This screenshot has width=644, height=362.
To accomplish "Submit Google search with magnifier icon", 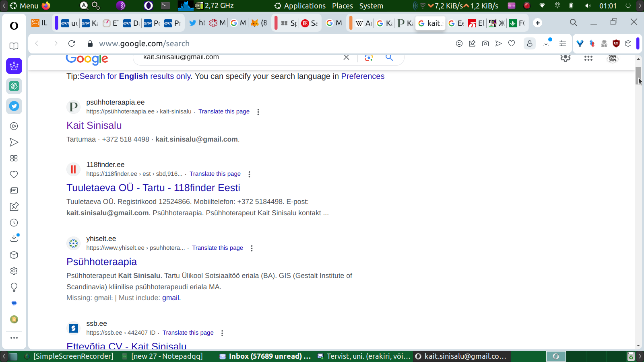I will pos(389,58).
